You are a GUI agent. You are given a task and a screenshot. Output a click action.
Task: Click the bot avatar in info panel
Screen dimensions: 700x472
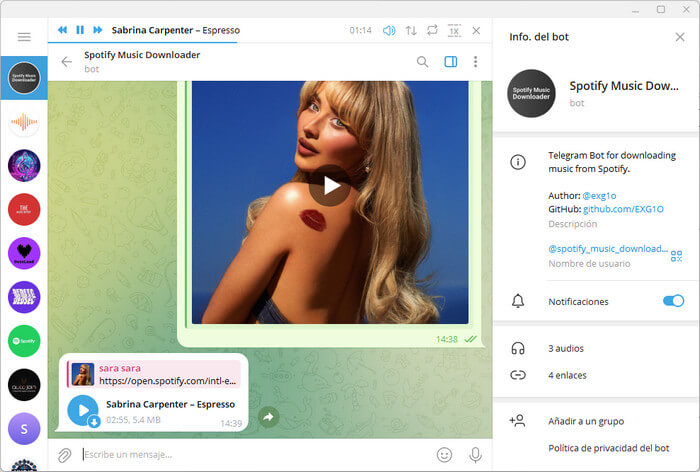[x=531, y=93]
